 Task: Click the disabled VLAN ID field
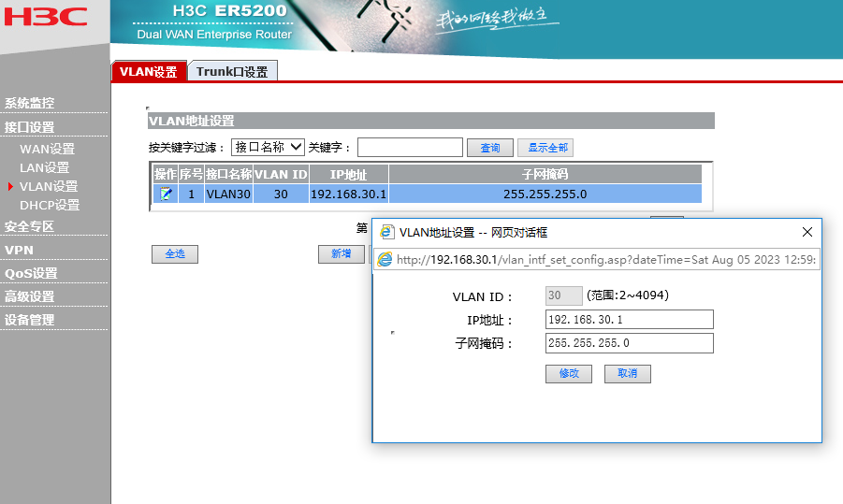click(563, 295)
